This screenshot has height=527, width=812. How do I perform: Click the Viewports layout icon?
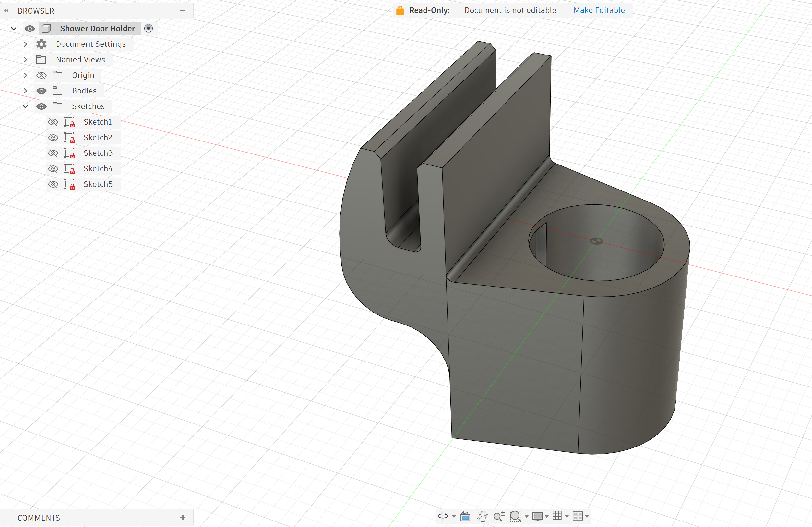(x=578, y=516)
